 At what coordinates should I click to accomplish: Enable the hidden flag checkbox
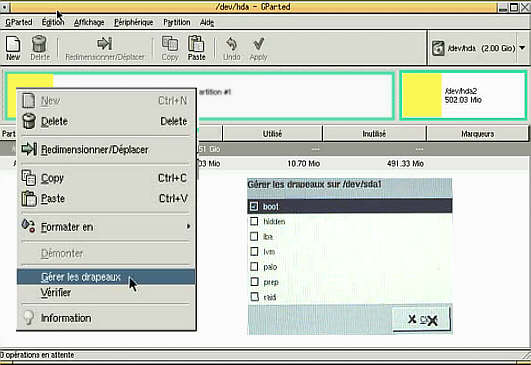[254, 221]
